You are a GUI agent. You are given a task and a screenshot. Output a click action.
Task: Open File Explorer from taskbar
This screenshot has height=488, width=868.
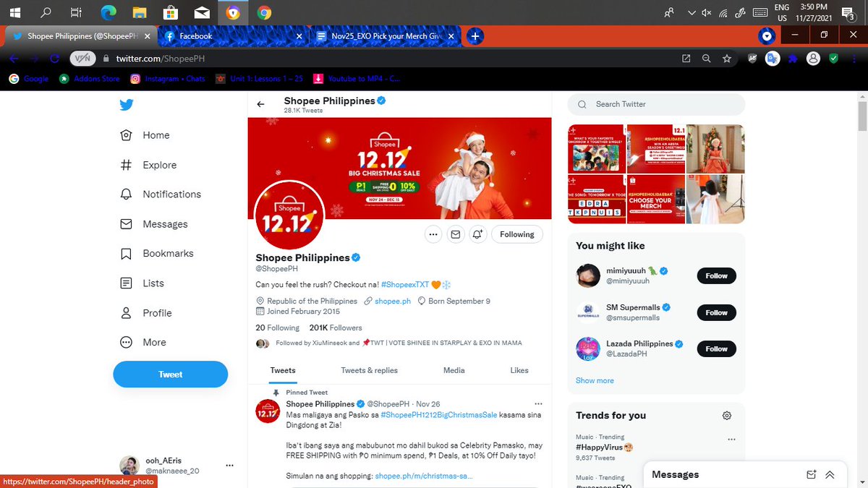[140, 12]
